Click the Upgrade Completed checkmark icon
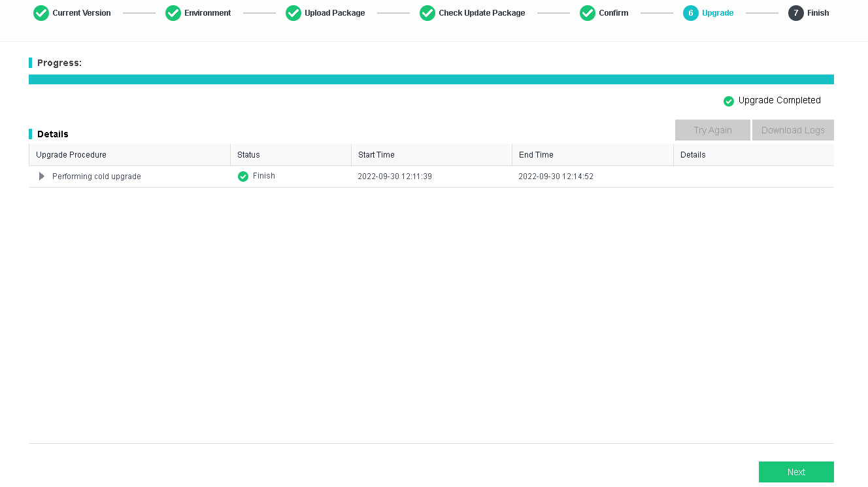 point(729,101)
